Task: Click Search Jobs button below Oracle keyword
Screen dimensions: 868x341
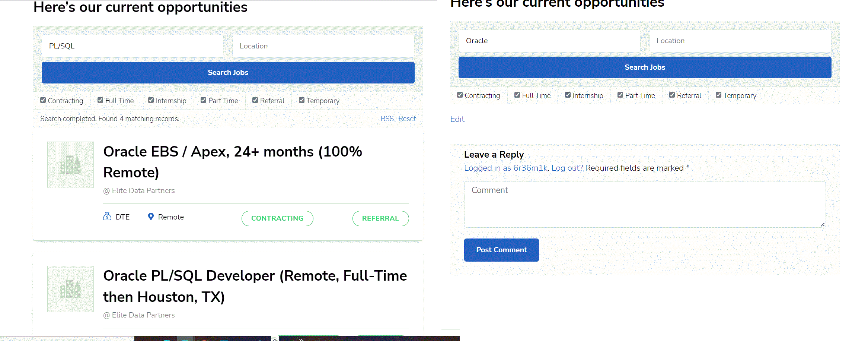Action: tap(645, 67)
